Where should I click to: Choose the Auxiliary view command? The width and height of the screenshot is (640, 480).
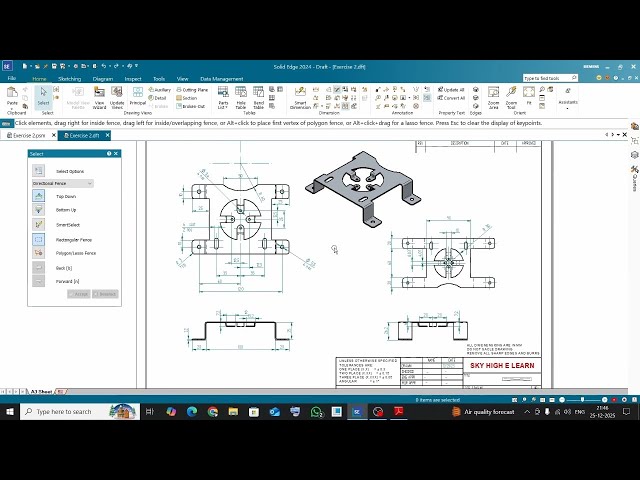click(x=160, y=90)
